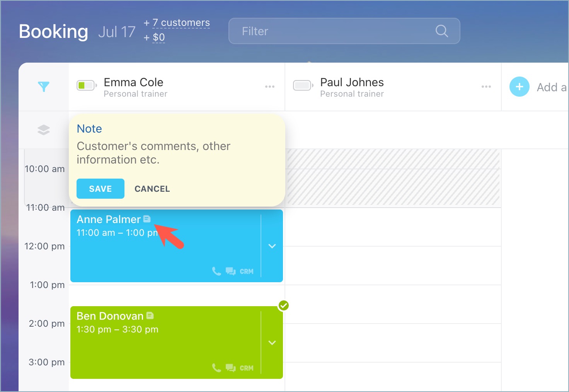Toggle Paul Johnes' workload battery indicator

[303, 85]
